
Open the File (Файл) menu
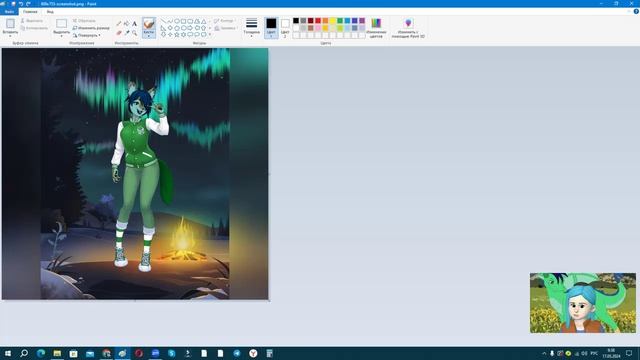9,12
